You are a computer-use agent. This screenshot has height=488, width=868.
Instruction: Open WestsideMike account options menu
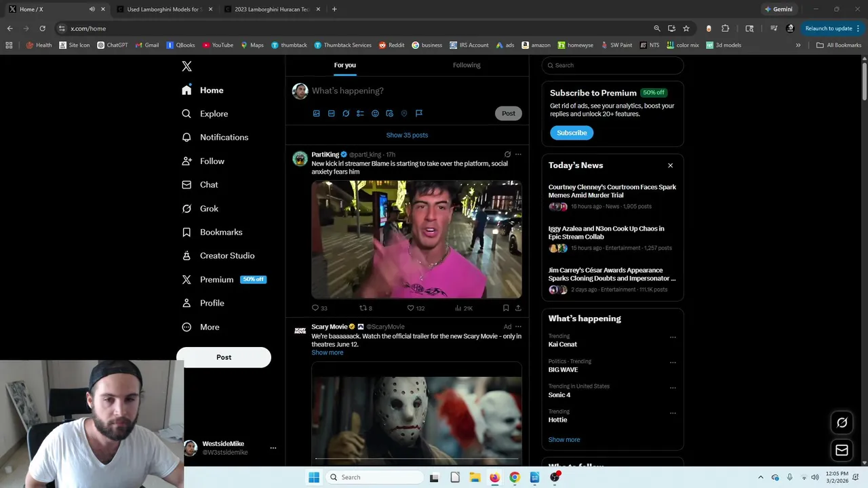(273, 448)
